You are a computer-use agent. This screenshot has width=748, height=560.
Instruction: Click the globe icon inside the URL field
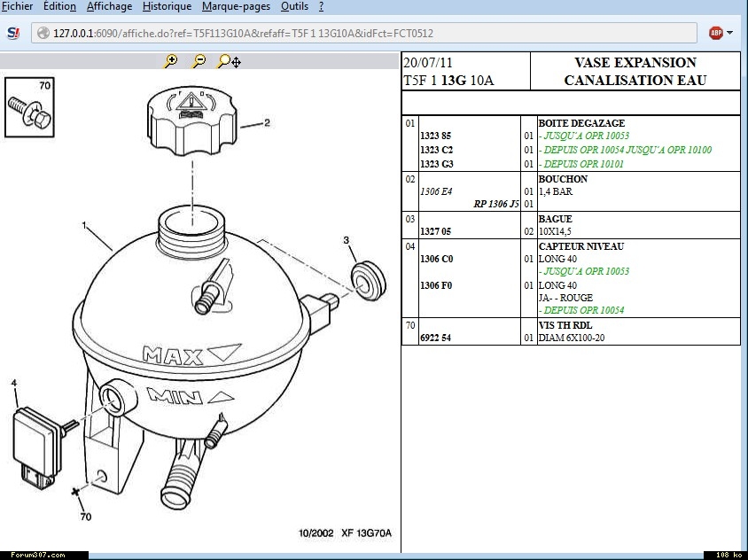tap(42, 34)
